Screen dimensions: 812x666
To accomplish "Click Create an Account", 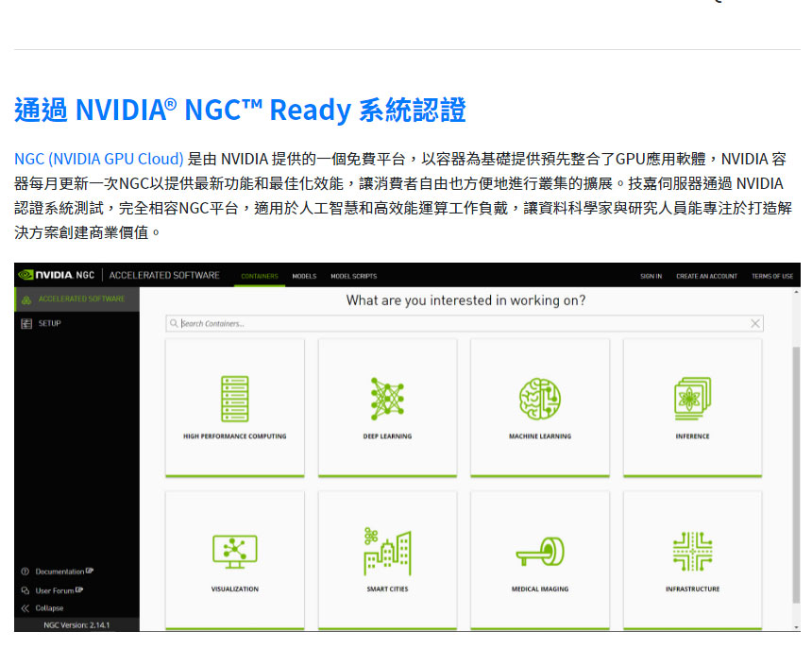I will click(x=706, y=276).
